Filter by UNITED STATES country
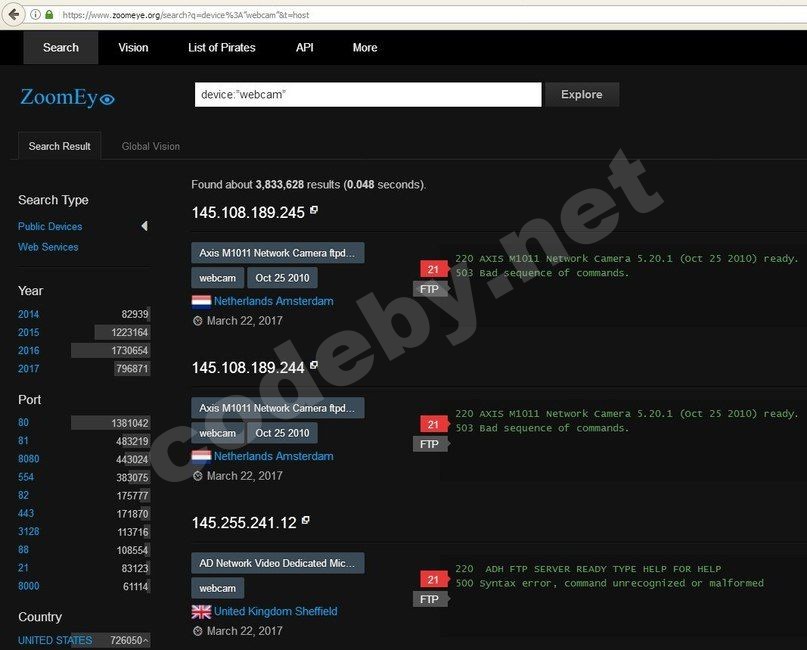807x650 pixels. point(55,640)
